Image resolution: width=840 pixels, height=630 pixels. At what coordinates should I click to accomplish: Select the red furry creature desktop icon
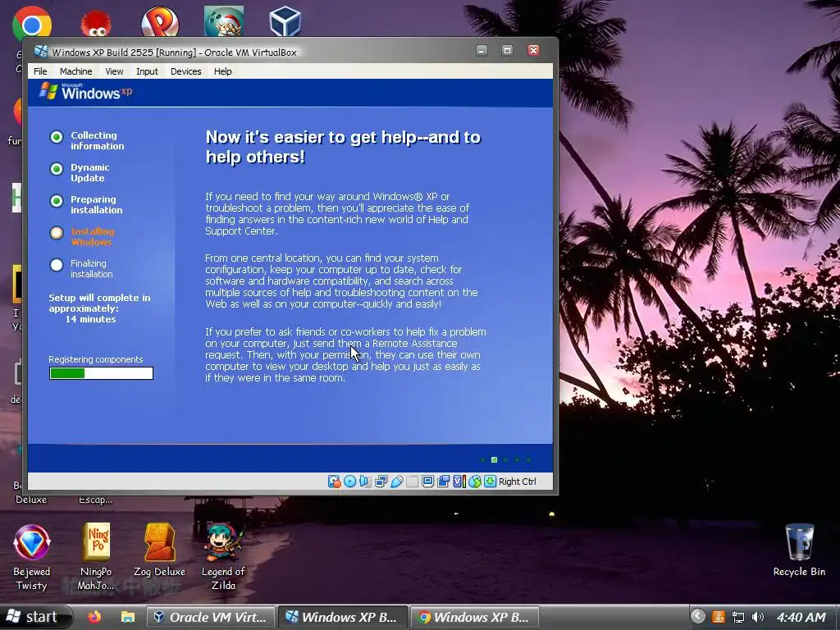pyautogui.click(x=95, y=22)
